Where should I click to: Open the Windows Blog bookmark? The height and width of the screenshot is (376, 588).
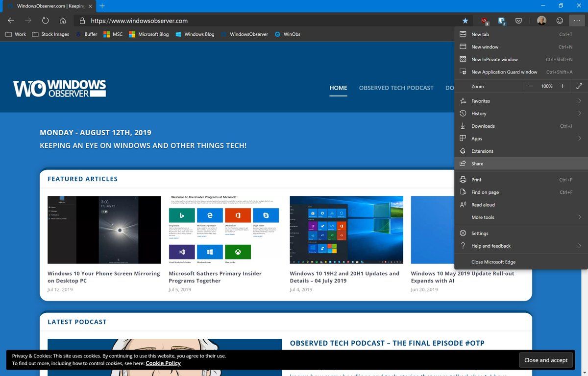[195, 34]
